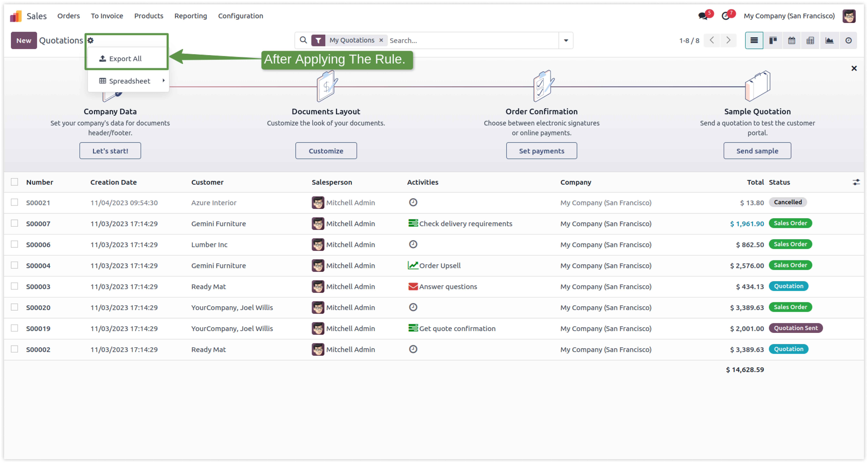This screenshot has height=463, width=868.
Task: Switch to kanban view
Action: [773, 40]
